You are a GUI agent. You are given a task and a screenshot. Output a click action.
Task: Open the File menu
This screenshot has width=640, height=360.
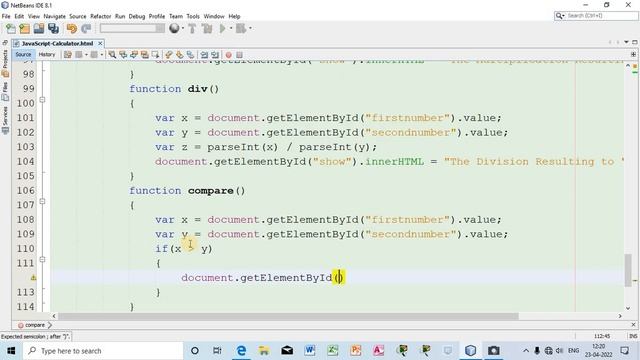[6, 16]
